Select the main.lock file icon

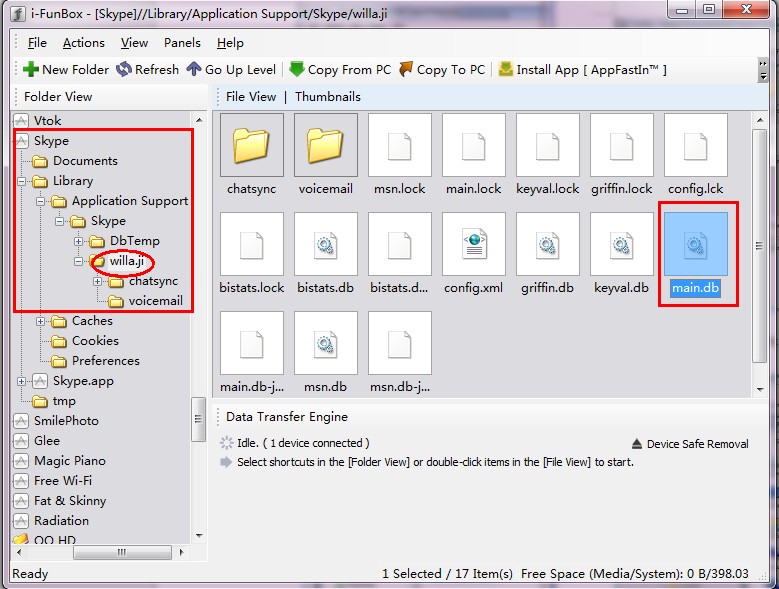[x=473, y=145]
